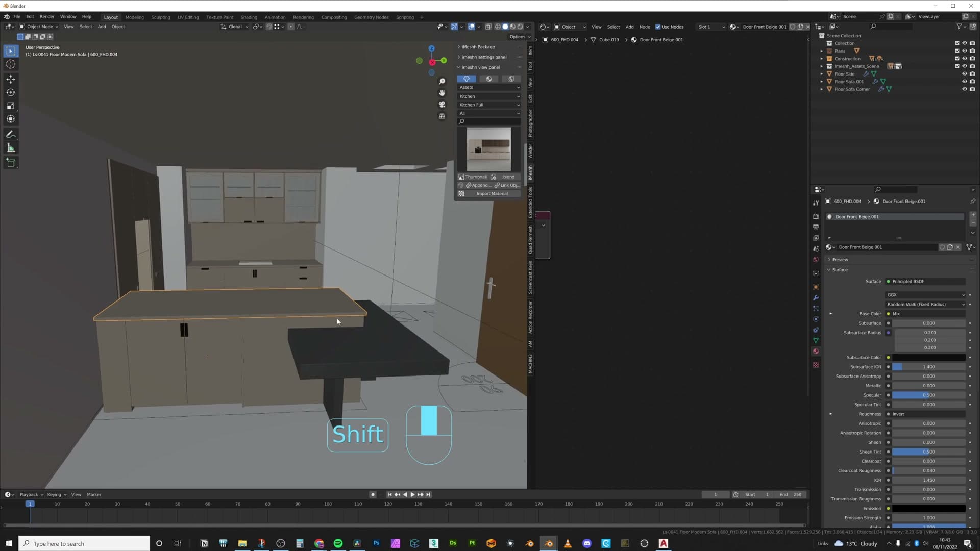The width and height of the screenshot is (980, 551).
Task: Select the Add Cube tool
Action: pyautogui.click(x=11, y=163)
